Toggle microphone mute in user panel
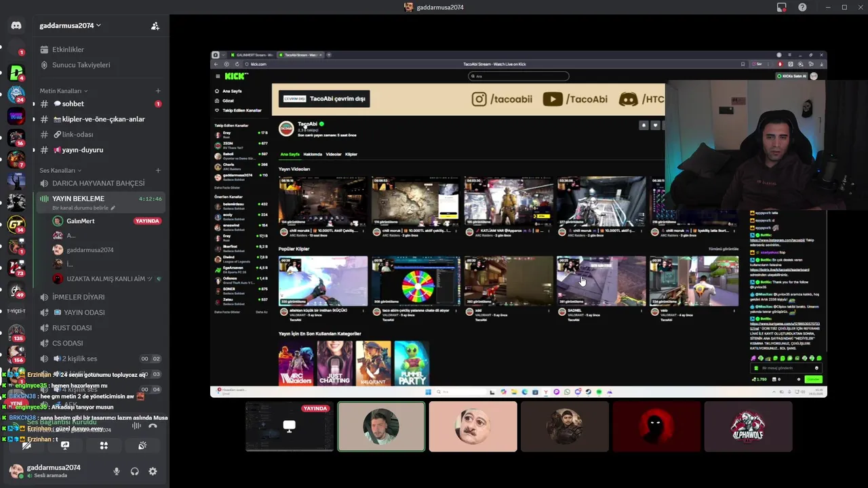This screenshot has height=488, width=868. pos(117,471)
